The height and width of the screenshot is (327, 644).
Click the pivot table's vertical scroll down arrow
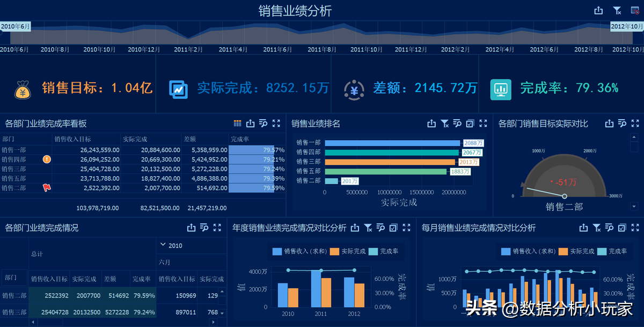pyautogui.click(x=222, y=313)
